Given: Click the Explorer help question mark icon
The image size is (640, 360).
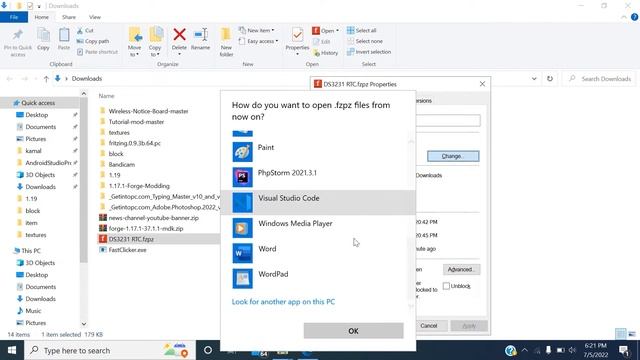Looking at the screenshot, I should tap(634, 17).
